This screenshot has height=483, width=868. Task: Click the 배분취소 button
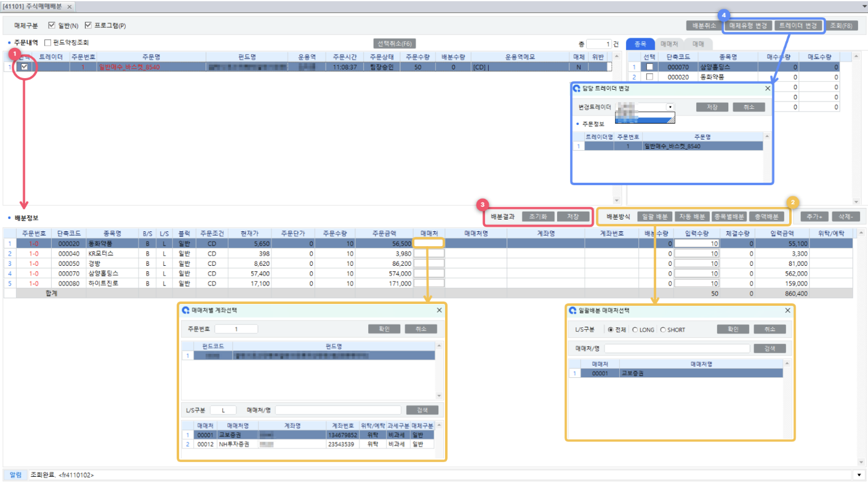pyautogui.click(x=704, y=26)
